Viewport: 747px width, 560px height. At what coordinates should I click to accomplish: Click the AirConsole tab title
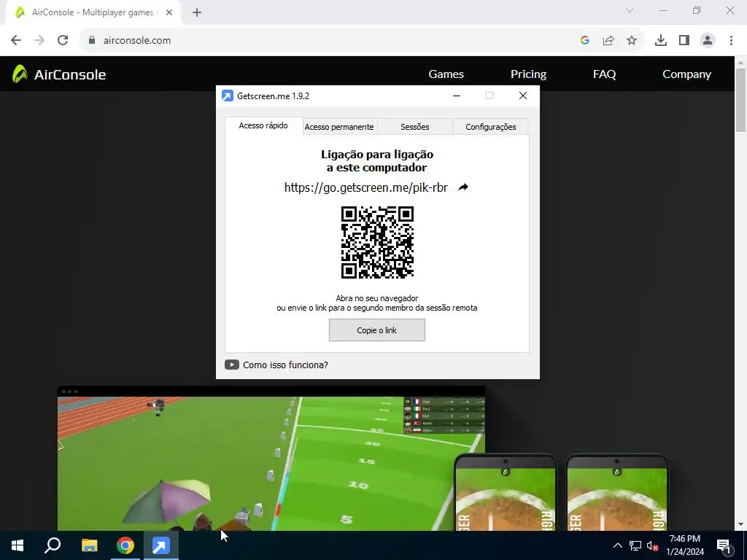coord(93,12)
